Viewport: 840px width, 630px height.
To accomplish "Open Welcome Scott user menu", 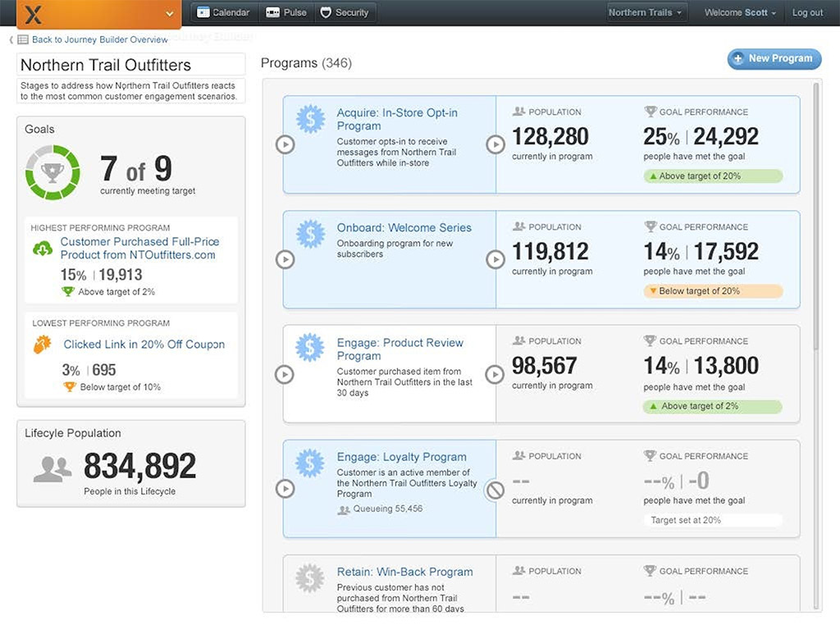I will click(x=739, y=13).
